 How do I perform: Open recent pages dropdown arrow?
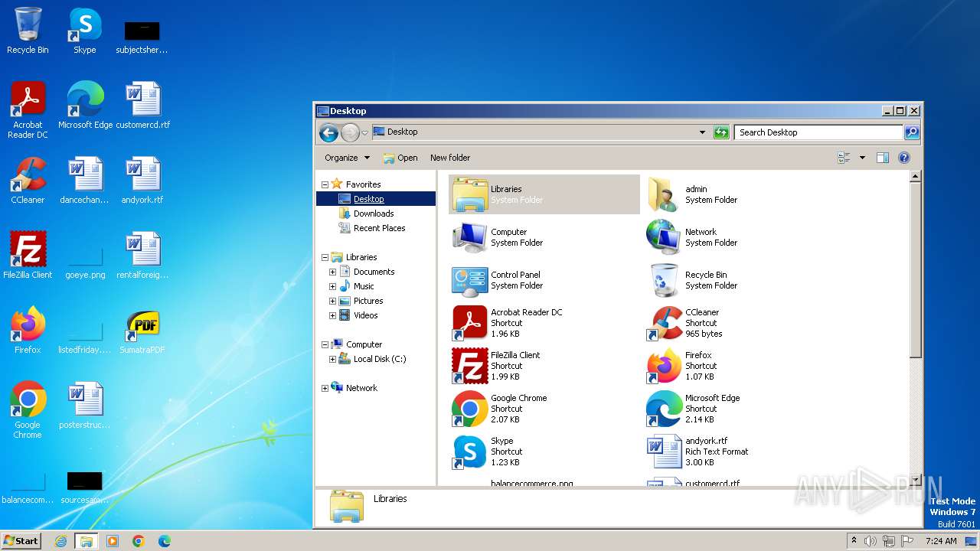364,132
